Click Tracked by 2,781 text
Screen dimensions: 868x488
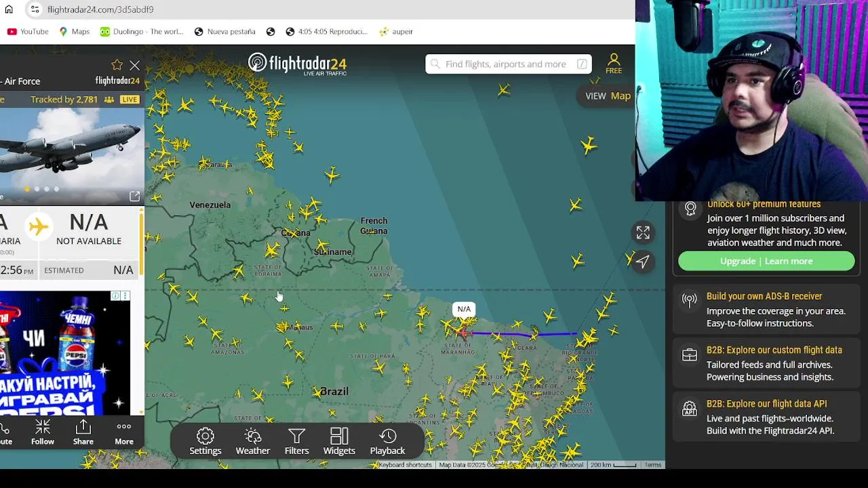point(64,100)
